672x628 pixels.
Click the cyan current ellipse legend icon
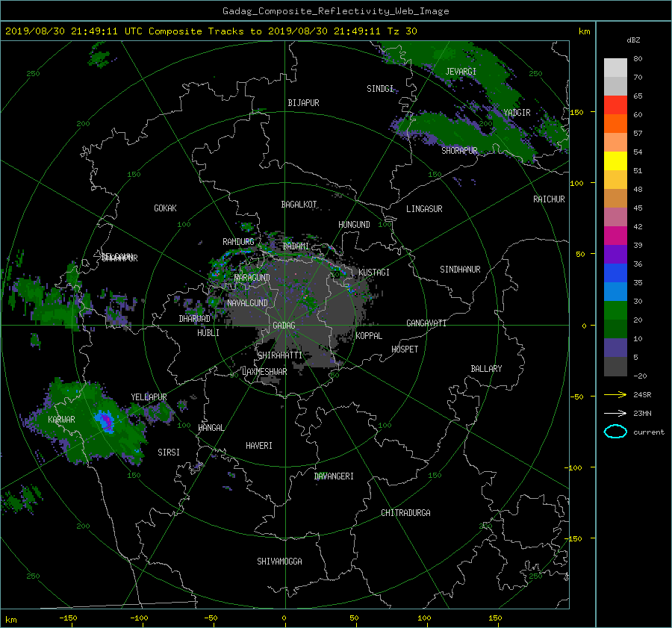(615, 432)
